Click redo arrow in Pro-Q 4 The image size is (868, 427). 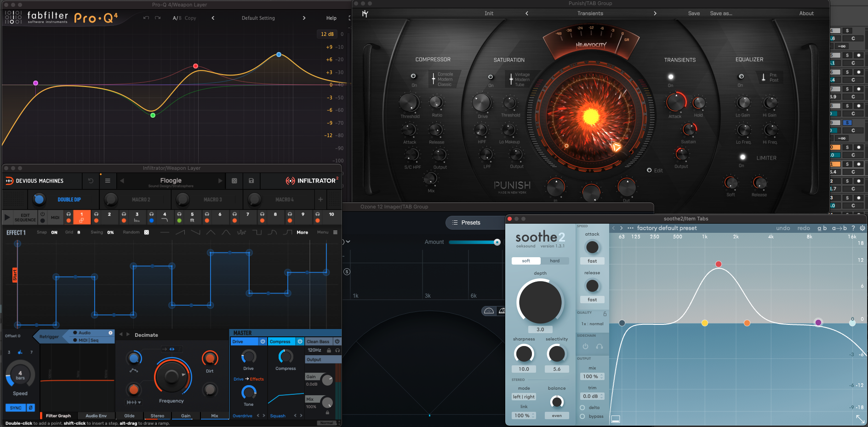(158, 18)
